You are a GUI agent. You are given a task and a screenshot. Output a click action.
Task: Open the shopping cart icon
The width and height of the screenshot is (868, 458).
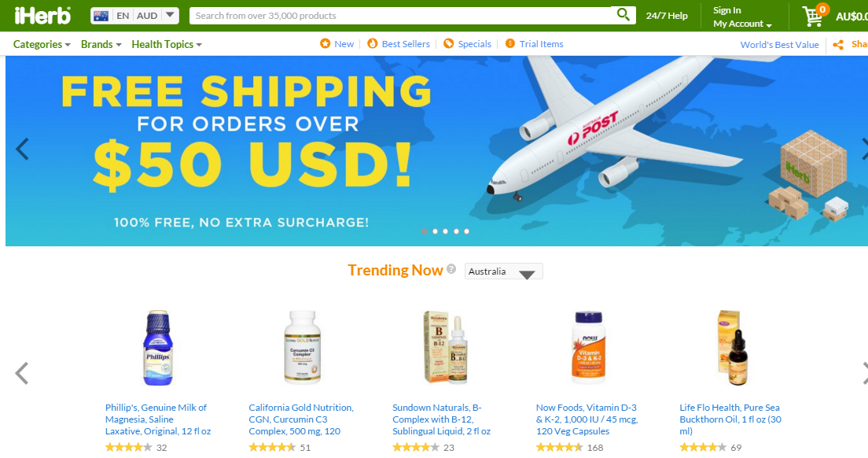point(813,16)
